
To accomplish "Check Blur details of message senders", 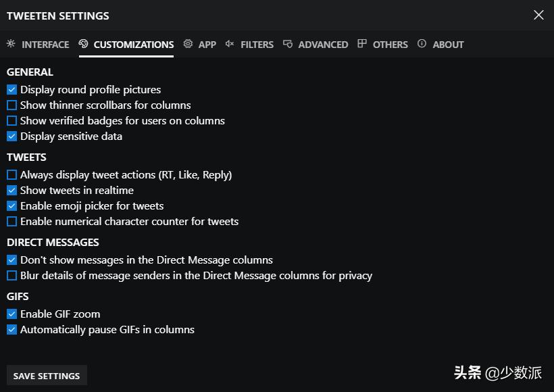I will pyautogui.click(x=11, y=275).
